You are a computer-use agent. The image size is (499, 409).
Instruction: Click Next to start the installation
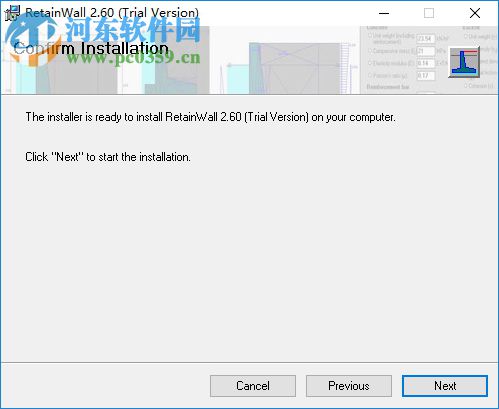click(x=445, y=386)
